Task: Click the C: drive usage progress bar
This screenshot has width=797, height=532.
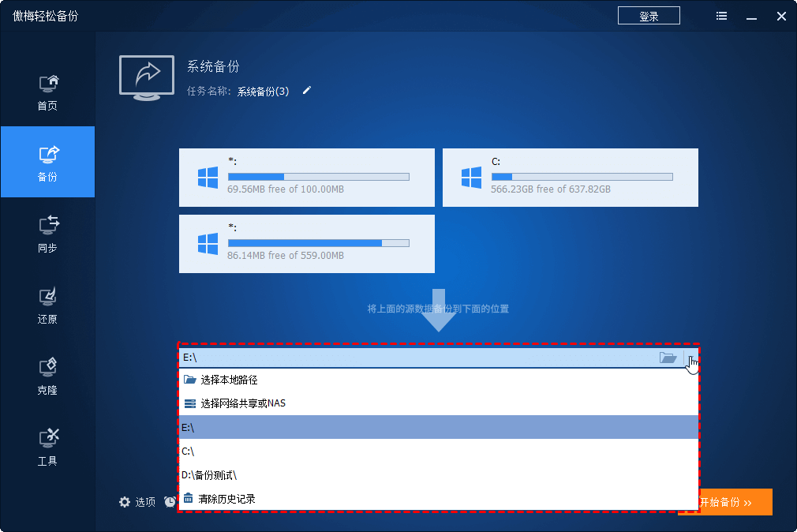Action: click(x=582, y=176)
